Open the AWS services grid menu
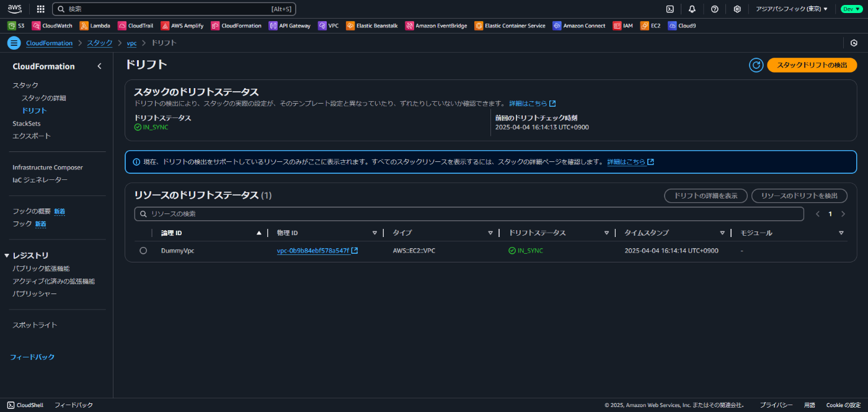868x412 pixels. [41, 9]
